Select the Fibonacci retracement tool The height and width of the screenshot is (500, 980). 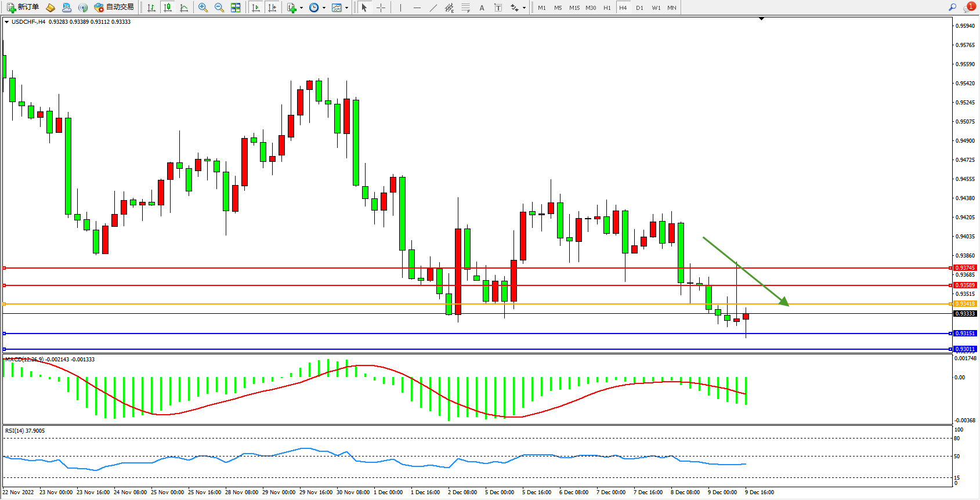pos(465,8)
